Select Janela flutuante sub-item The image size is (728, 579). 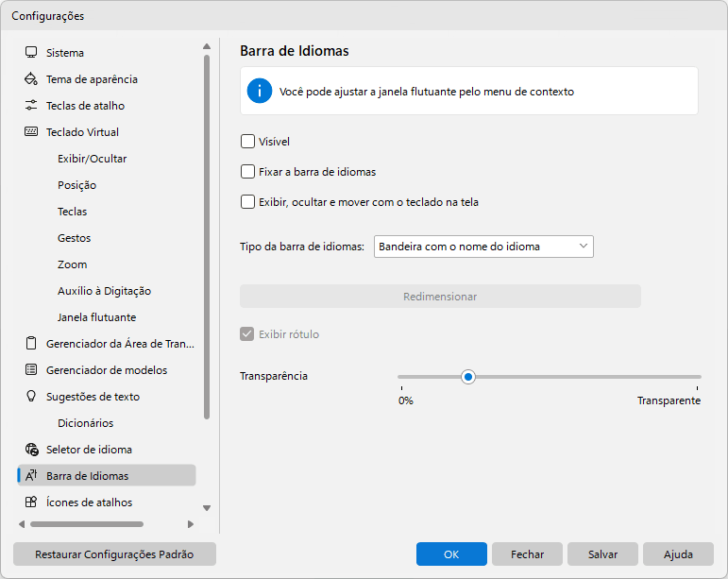click(x=97, y=317)
